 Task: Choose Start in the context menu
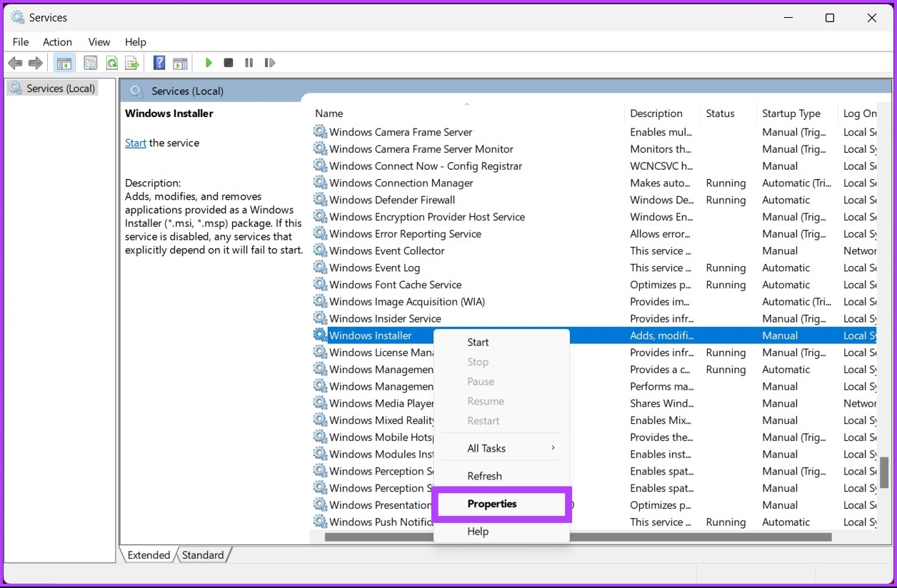coord(501,343)
